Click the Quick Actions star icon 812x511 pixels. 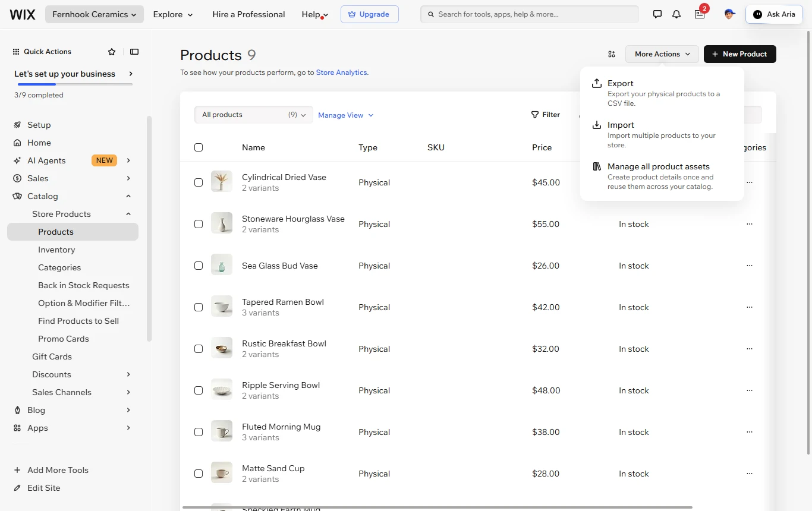[x=112, y=52]
